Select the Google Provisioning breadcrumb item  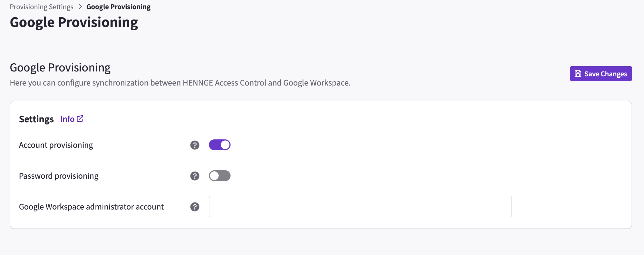[119, 7]
